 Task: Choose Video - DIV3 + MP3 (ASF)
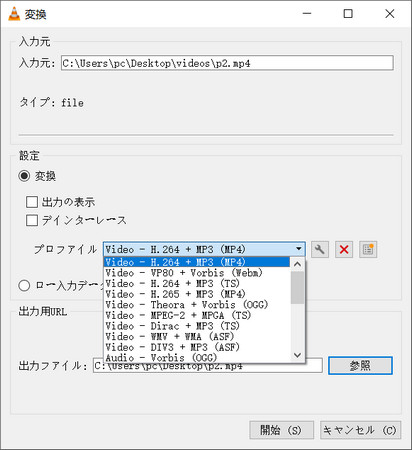(197, 347)
